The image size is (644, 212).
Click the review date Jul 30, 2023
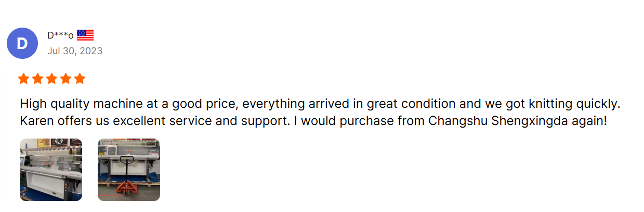click(x=75, y=51)
